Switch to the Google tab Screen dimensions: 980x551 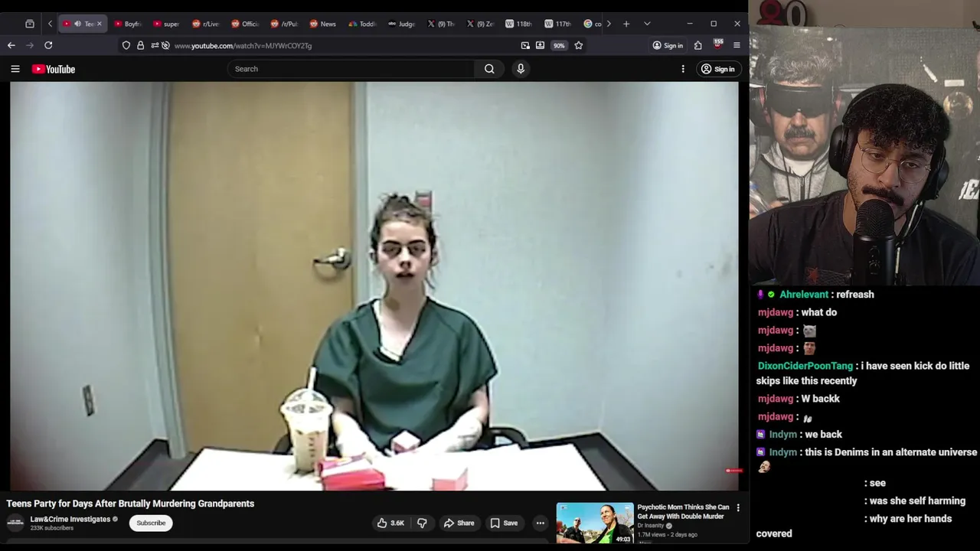[593, 24]
